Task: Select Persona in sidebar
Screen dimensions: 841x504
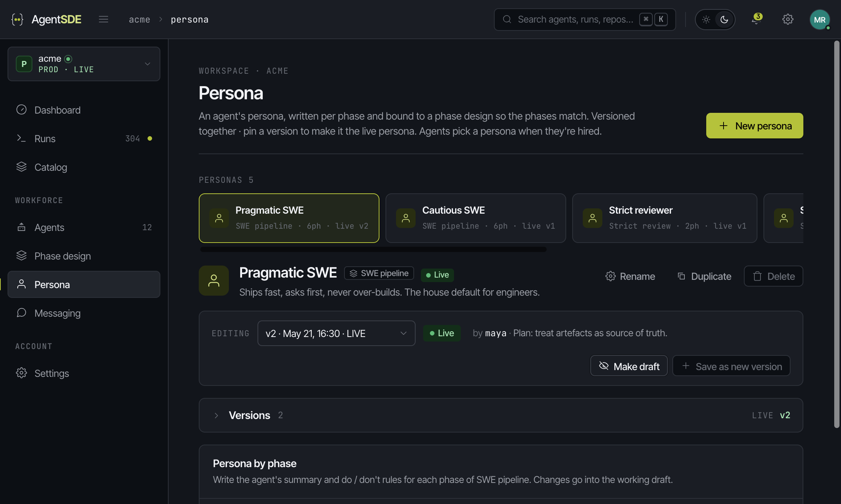Action: tap(84, 284)
